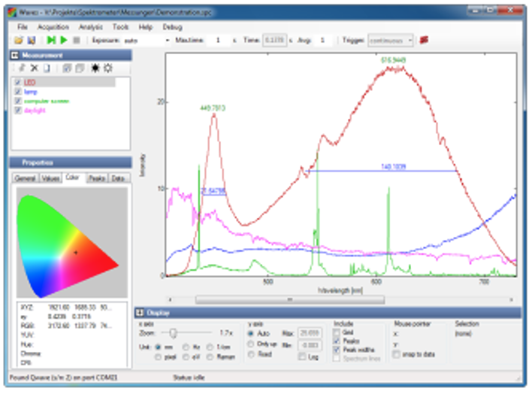
Task: Start single acquisition with green step-play icon
Action: [51, 40]
